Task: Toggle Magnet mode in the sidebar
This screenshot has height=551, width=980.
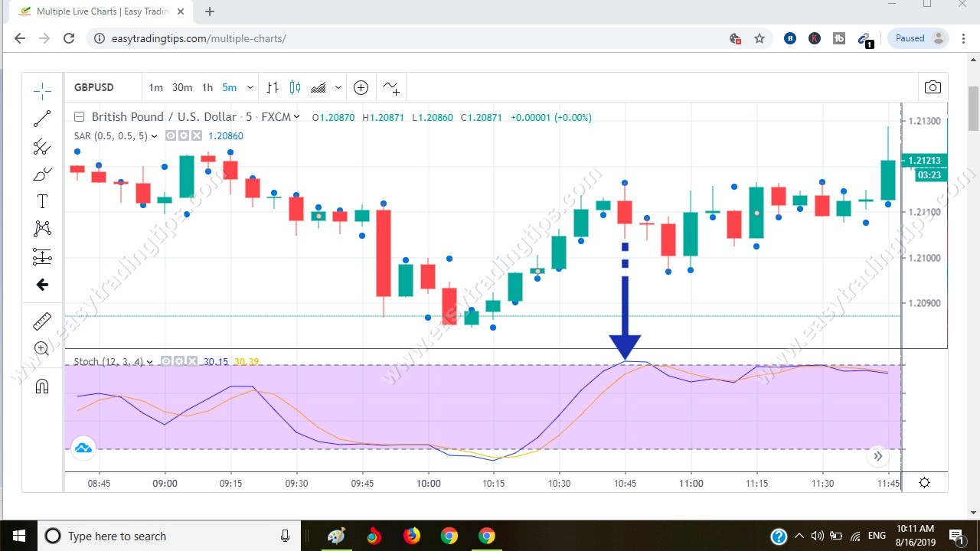Action: 42,386
